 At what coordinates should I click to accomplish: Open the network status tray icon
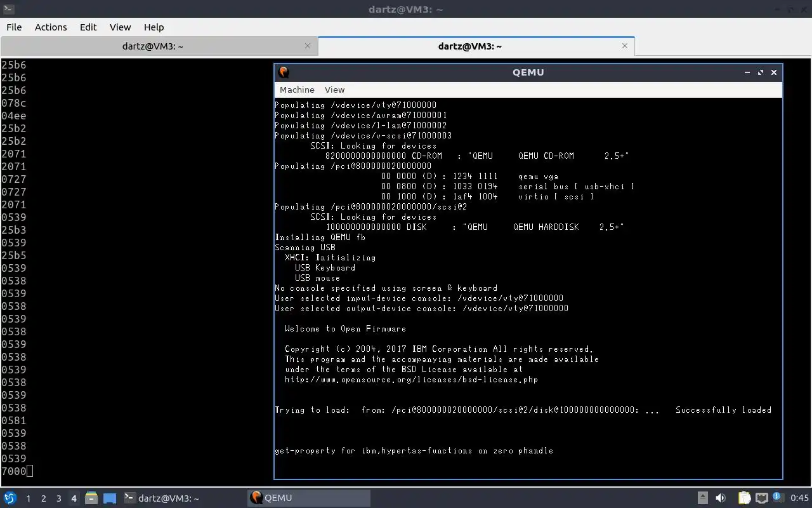point(762,498)
